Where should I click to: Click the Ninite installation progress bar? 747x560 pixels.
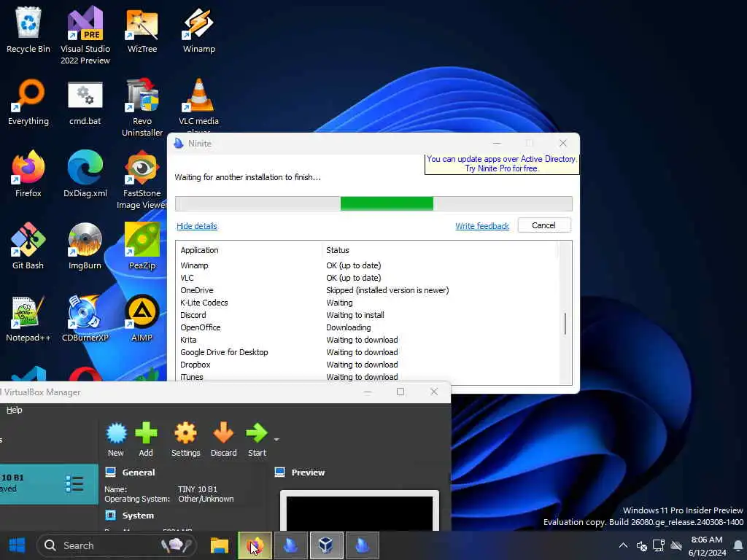coord(373,204)
